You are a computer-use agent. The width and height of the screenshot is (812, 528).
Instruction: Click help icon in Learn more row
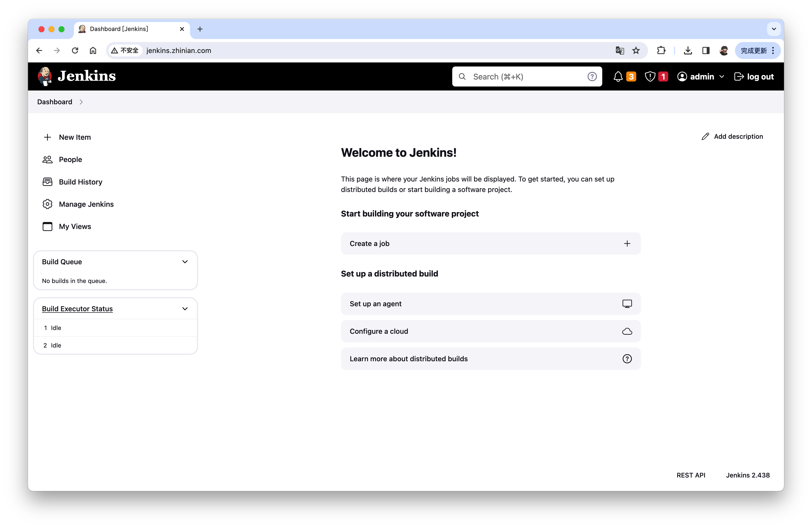(627, 359)
